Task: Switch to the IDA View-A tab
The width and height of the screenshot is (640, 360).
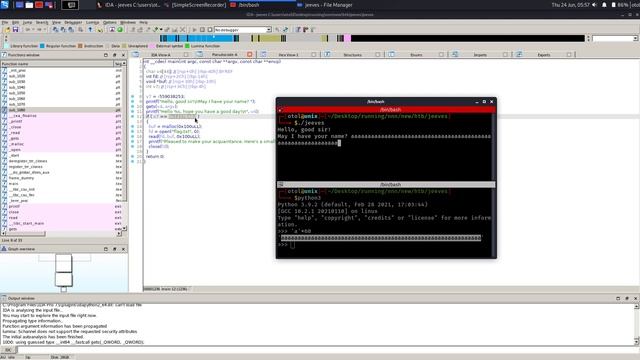Action: click(161, 55)
